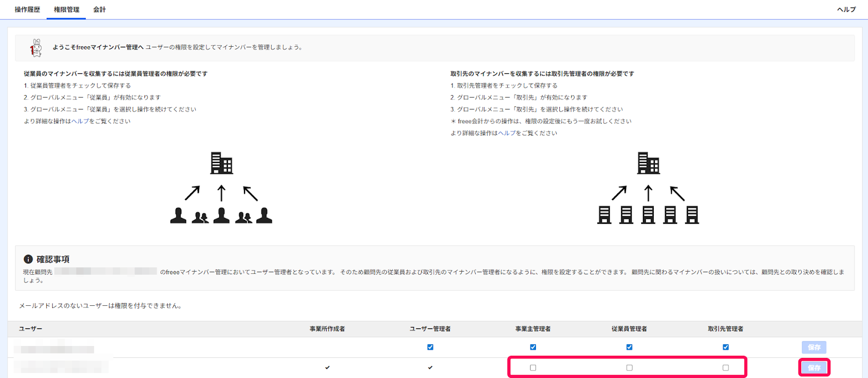Switch to the 権限管理 tab
This screenshot has height=378, width=868.
[66, 9]
